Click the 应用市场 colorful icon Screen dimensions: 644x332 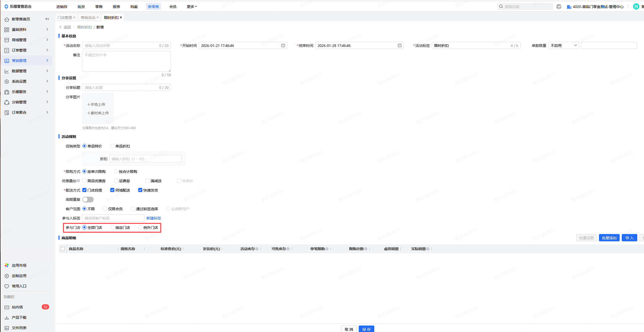(x=7, y=265)
